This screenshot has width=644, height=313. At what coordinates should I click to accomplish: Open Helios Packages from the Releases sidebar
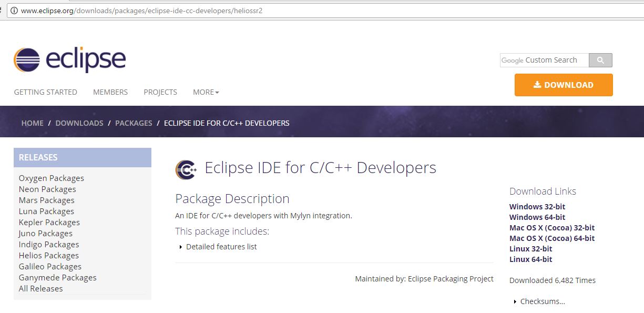(x=48, y=255)
